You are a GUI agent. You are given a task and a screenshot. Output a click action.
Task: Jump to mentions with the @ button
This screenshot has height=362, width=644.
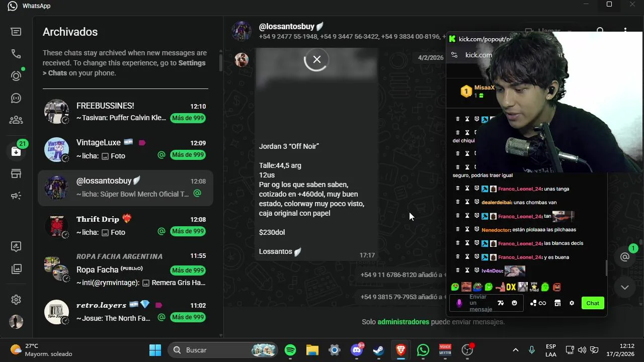tap(625, 257)
